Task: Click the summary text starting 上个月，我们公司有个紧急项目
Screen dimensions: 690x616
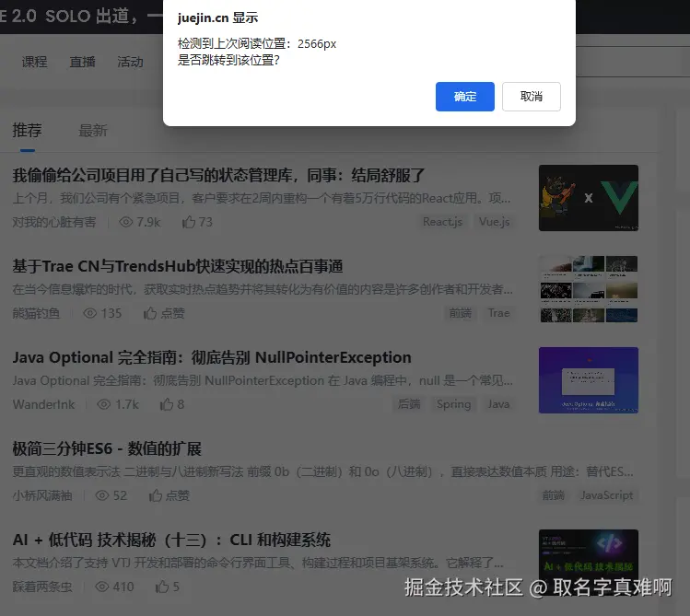Action: click(x=262, y=198)
